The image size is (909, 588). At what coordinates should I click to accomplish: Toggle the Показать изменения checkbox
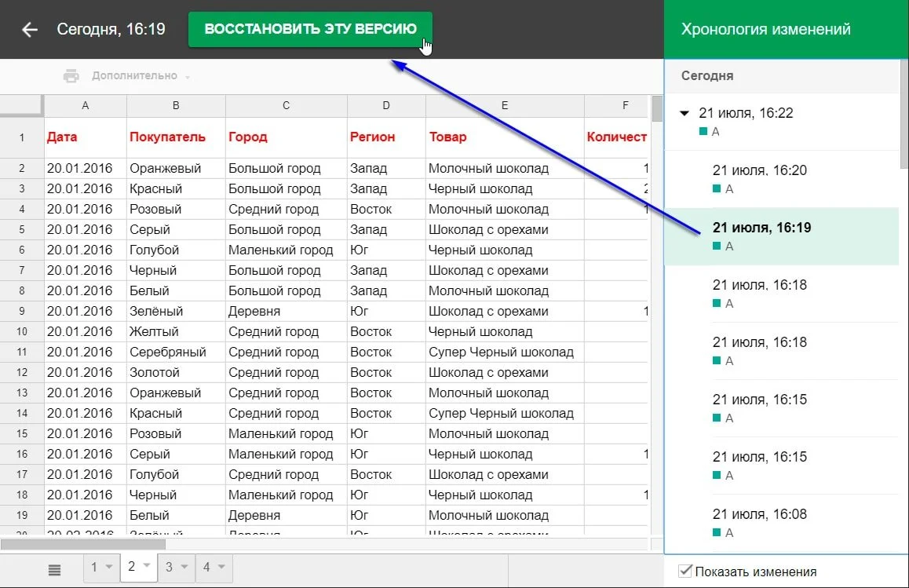(x=686, y=571)
